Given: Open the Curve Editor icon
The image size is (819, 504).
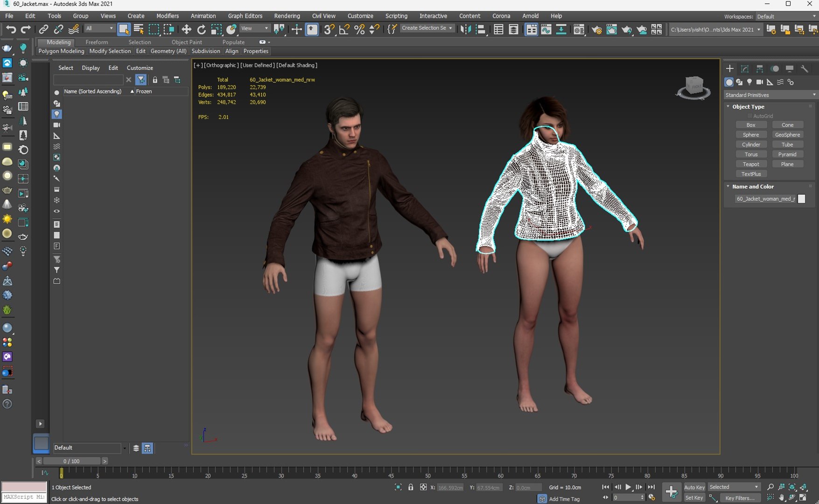Looking at the screenshot, I should (x=546, y=29).
